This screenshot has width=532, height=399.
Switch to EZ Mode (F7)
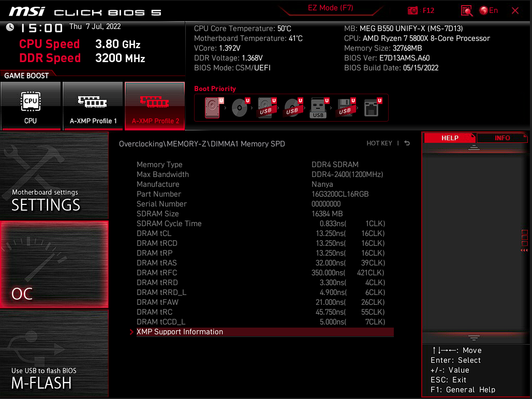click(331, 8)
